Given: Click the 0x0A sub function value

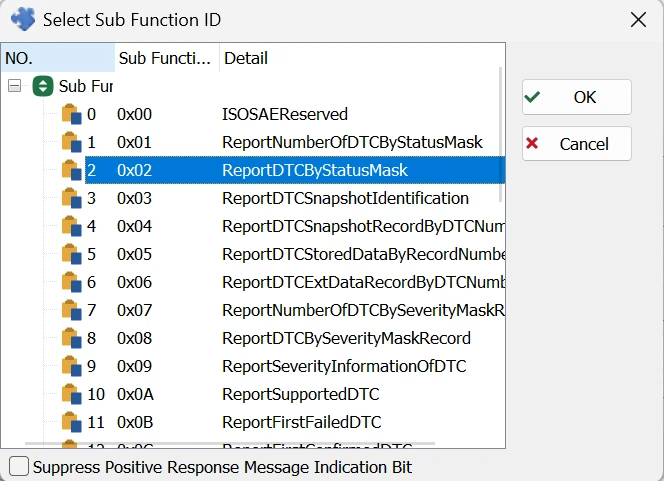Looking at the screenshot, I should (135, 394).
